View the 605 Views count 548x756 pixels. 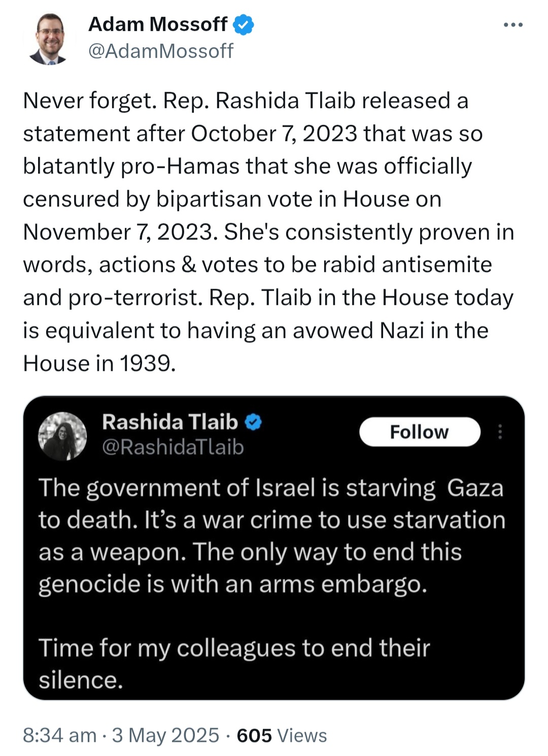pos(282,735)
